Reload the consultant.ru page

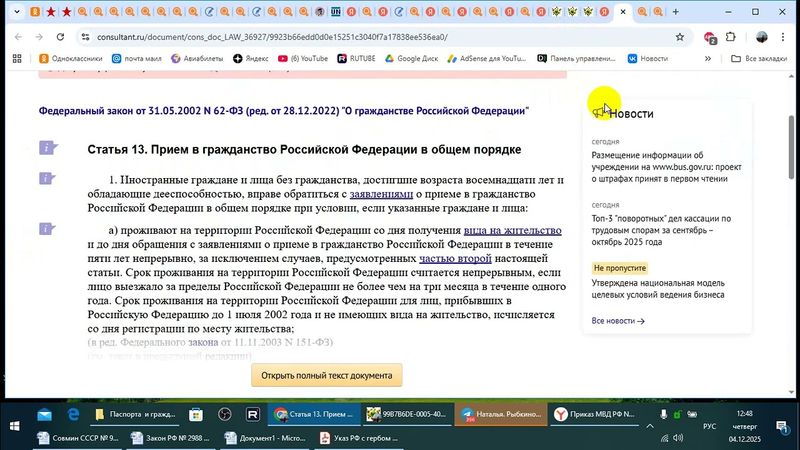60,37
